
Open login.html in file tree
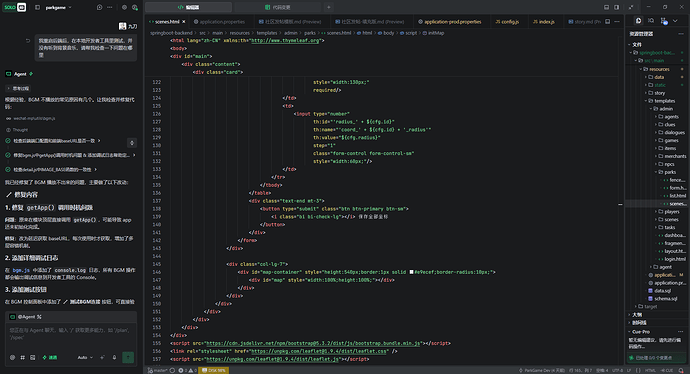pyautogui.click(x=657, y=259)
